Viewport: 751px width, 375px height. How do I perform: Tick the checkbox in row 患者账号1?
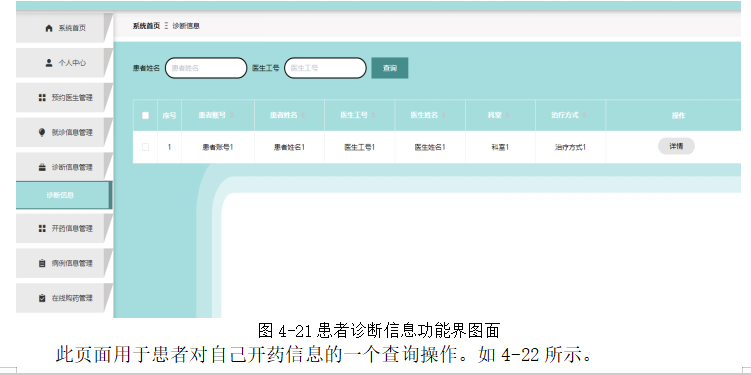[146, 147]
